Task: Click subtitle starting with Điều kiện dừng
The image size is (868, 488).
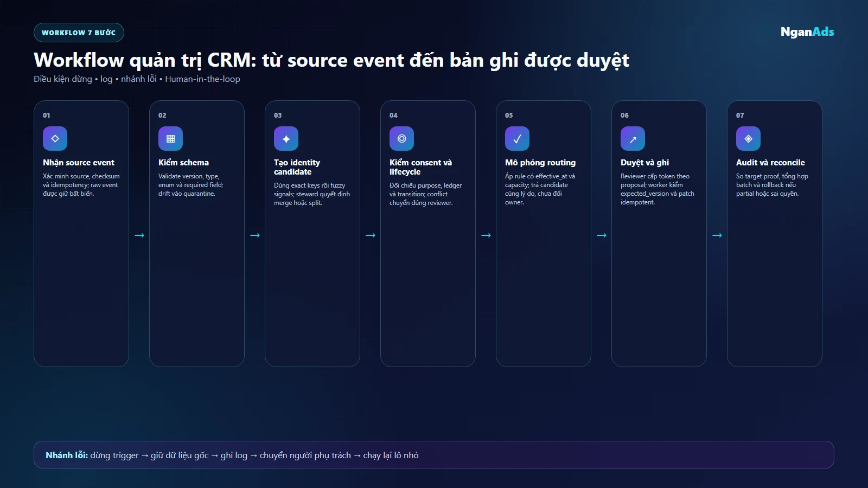Action: tap(137, 79)
